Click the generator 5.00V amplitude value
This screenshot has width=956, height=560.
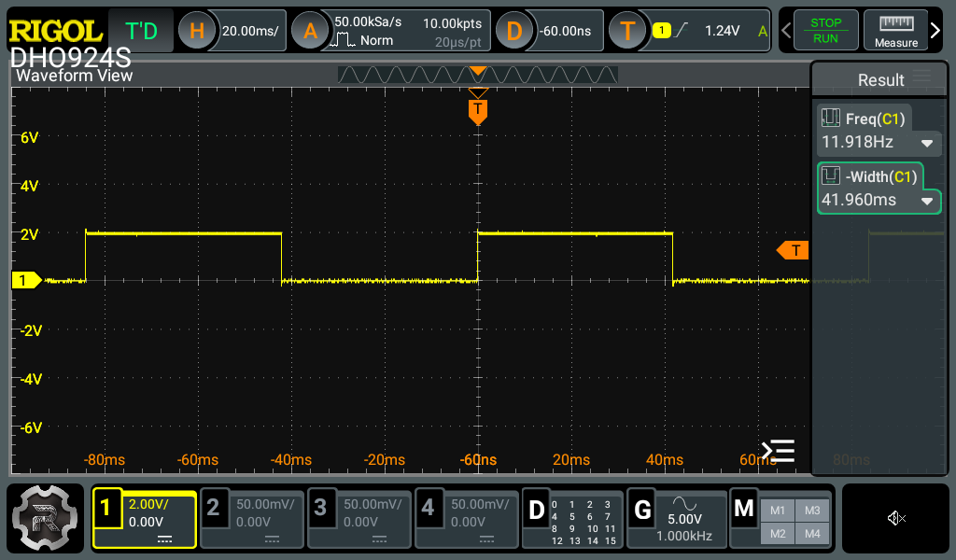click(684, 519)
